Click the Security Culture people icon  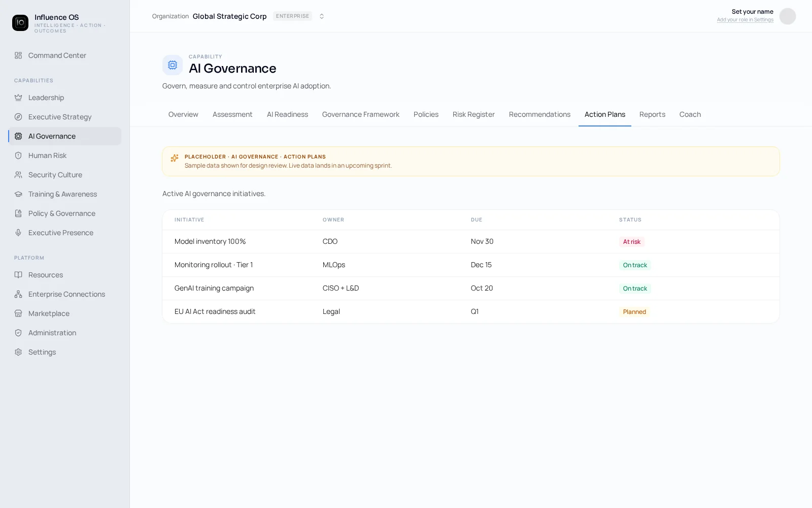18,175
